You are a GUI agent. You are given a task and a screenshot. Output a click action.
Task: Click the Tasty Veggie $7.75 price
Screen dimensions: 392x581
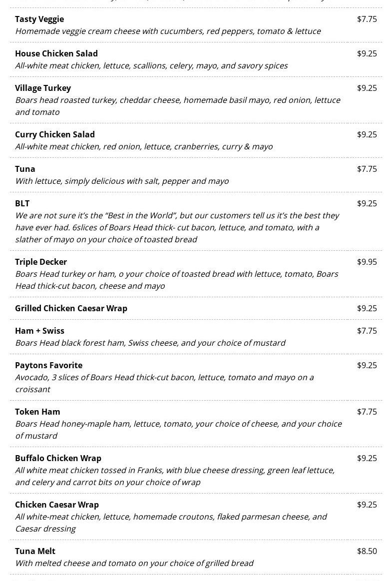click(x=367, y=19)
